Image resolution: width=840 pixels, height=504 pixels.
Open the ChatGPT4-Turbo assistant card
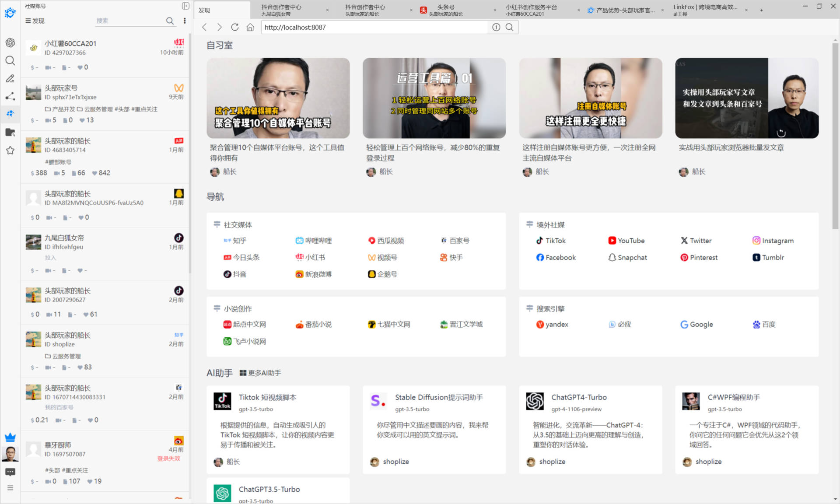point(591,430)
